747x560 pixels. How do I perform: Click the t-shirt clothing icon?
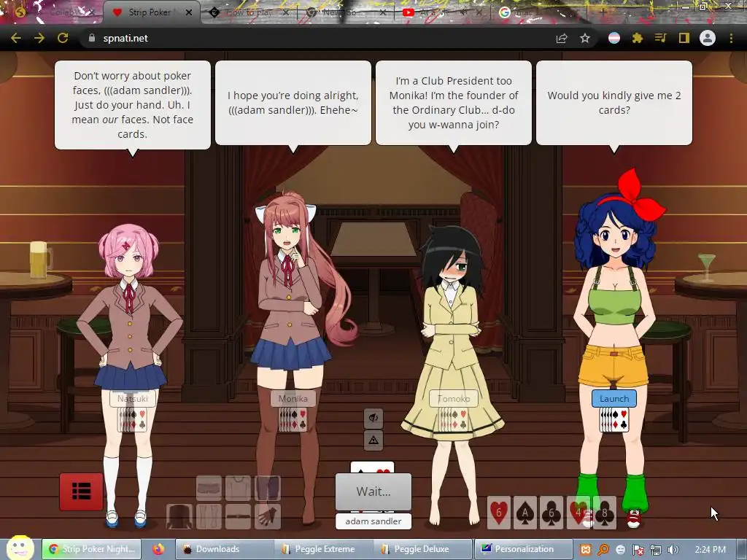[239, 488]
